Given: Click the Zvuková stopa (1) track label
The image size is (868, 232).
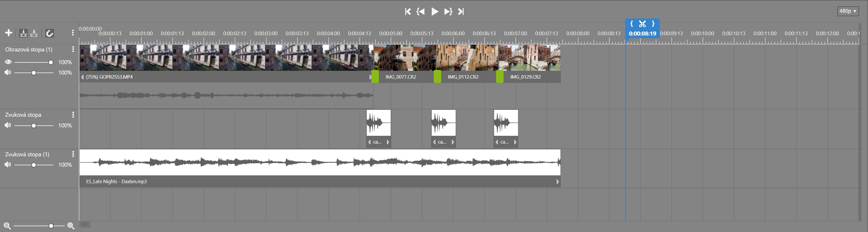Looking at the screenshot, I should tap(27, 155).
